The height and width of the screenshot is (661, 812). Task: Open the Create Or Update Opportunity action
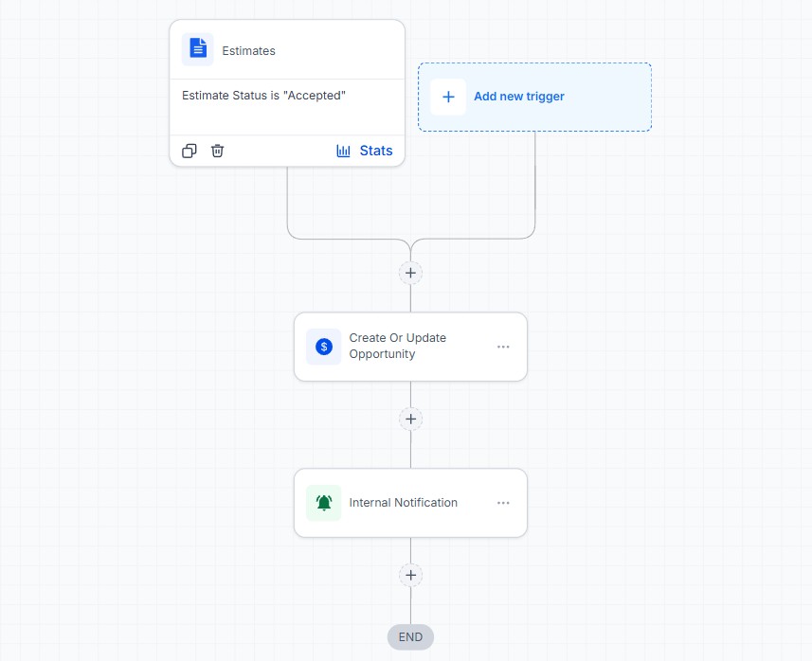410,347
